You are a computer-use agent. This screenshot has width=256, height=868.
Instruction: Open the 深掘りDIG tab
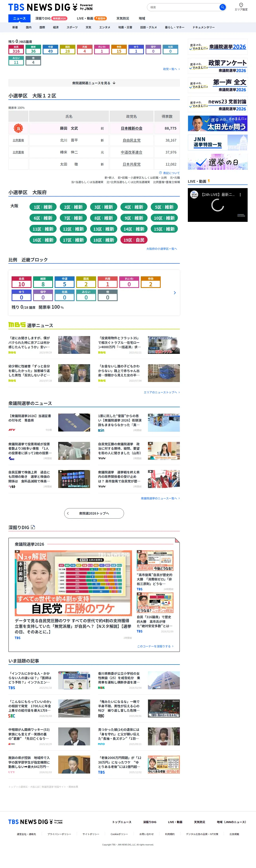click(51, 19)
